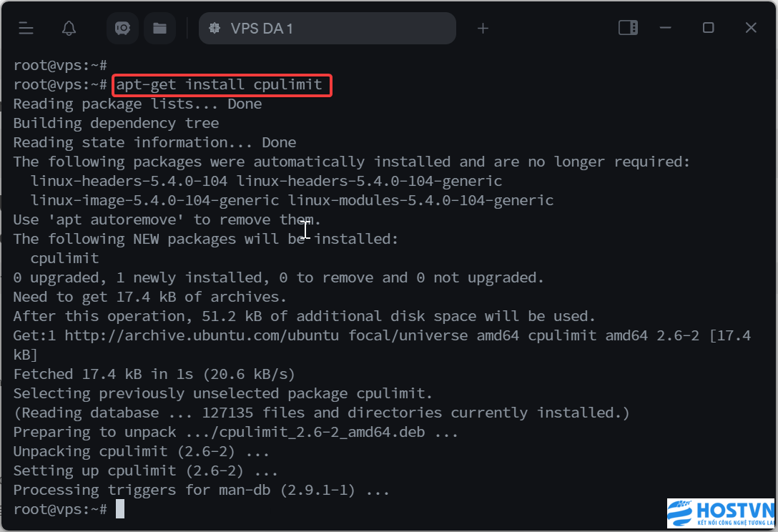The width and height of the screenshot is (778, 532).
Task: Add a new tab with plus button
Action: tap(483, 29)
